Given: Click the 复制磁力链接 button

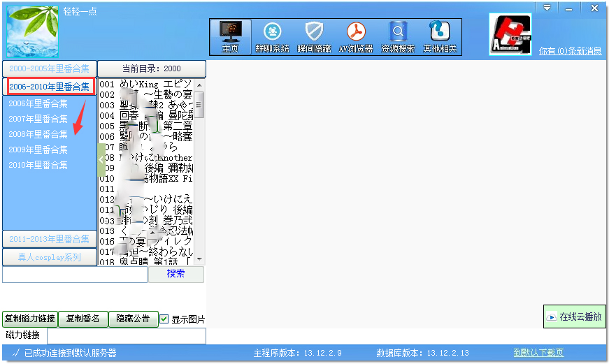Looking at the screenshot, I should point(30,319).
